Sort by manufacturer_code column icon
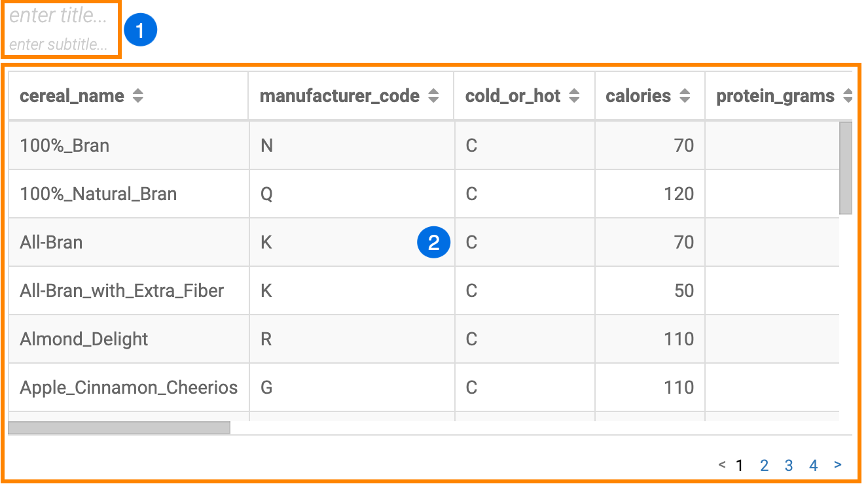The width and height of the screenshot is (868, 484). coord(433,96)
